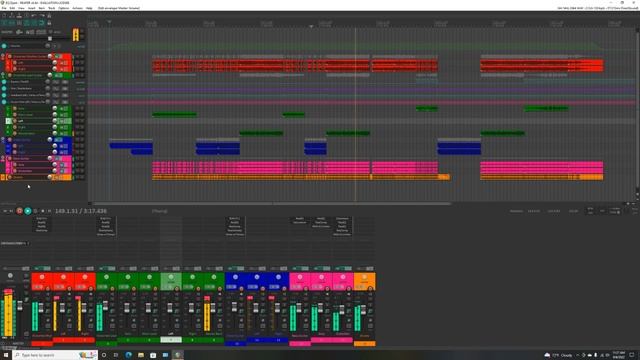The height and width of the screenshot is (360, 640).
Task: Click the fader on the orange Drums mixer strip
Action: coord(364,309)
